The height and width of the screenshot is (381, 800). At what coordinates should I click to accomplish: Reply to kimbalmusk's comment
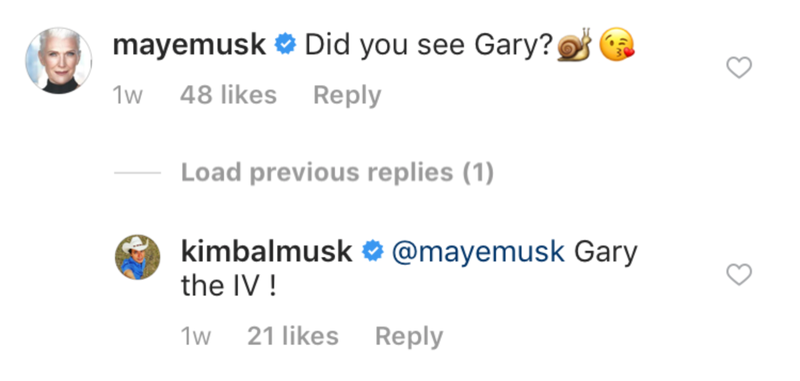point(409,337)
